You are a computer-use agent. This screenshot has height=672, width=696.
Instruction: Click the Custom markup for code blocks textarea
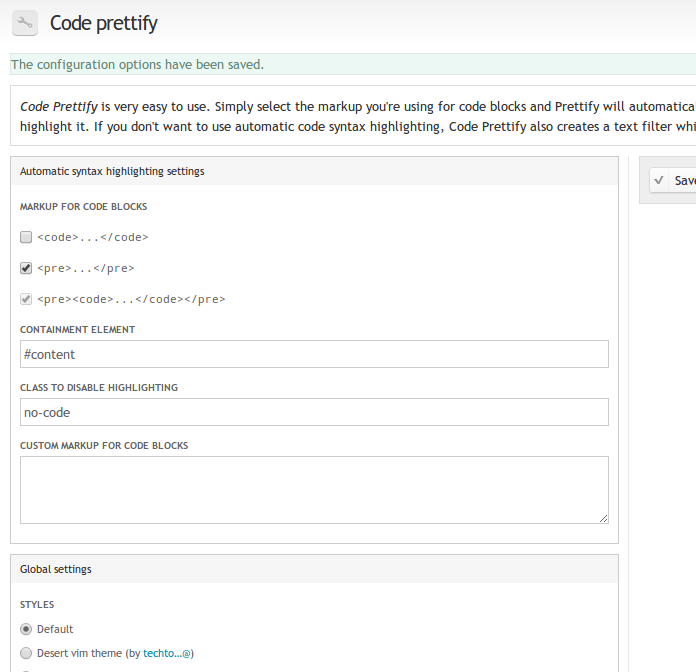click(x=314, y=490)
